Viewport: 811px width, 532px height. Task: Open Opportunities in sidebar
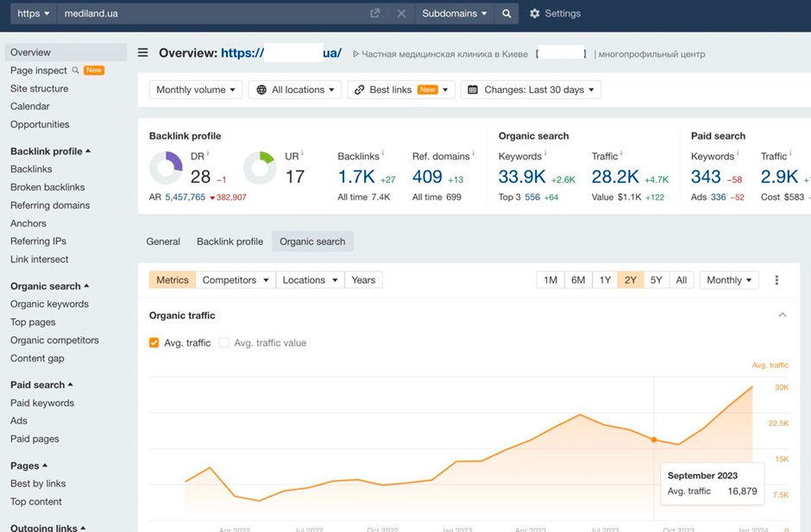[40, 124]
